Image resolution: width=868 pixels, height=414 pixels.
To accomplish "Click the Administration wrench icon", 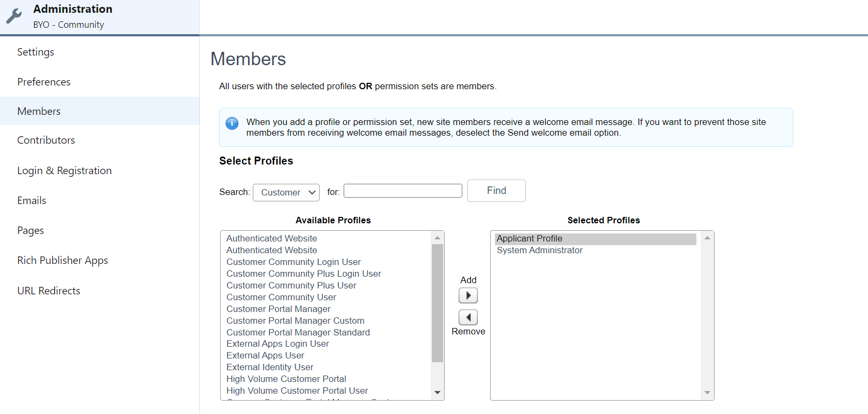I will [14, 16].
